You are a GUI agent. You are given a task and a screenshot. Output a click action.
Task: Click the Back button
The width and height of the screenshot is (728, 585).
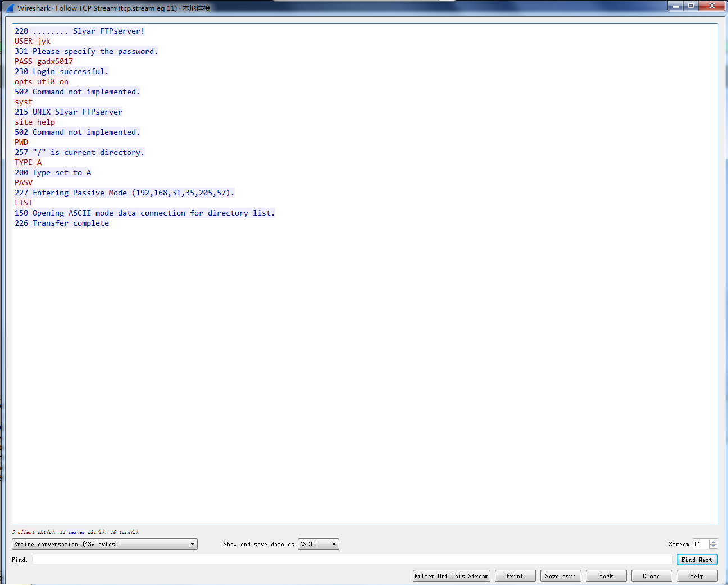[606, 576]
